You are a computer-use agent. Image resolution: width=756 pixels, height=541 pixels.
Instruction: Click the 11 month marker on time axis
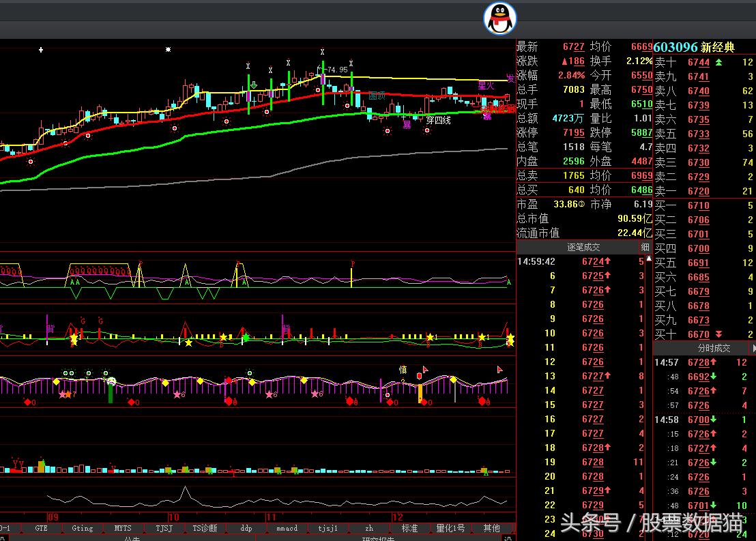(x=271, y=517)
